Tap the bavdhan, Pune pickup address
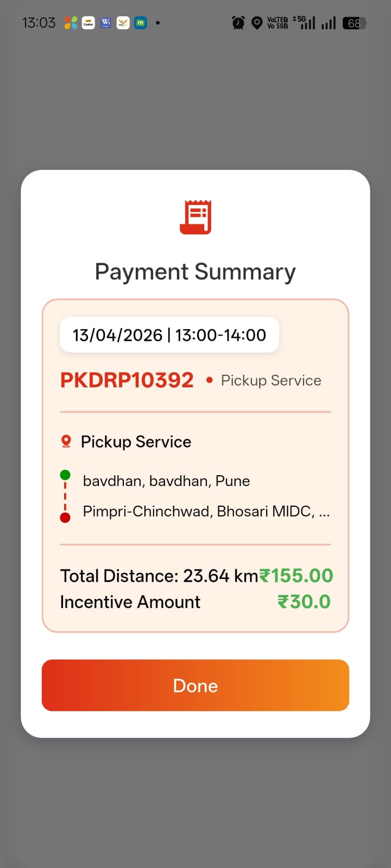Viewport: 391px width, 868px height. pyautogui.click(x=166, y=481)
